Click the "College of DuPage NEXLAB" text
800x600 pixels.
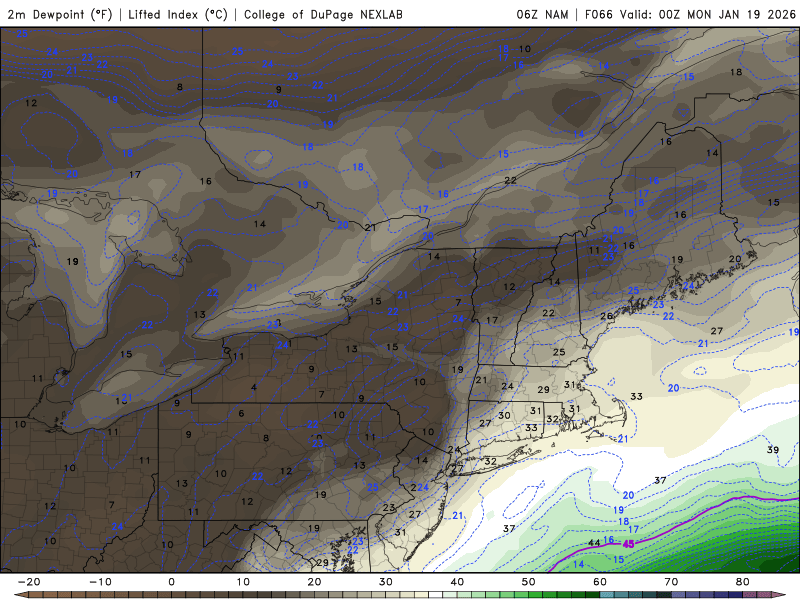[x=323, y=14]
